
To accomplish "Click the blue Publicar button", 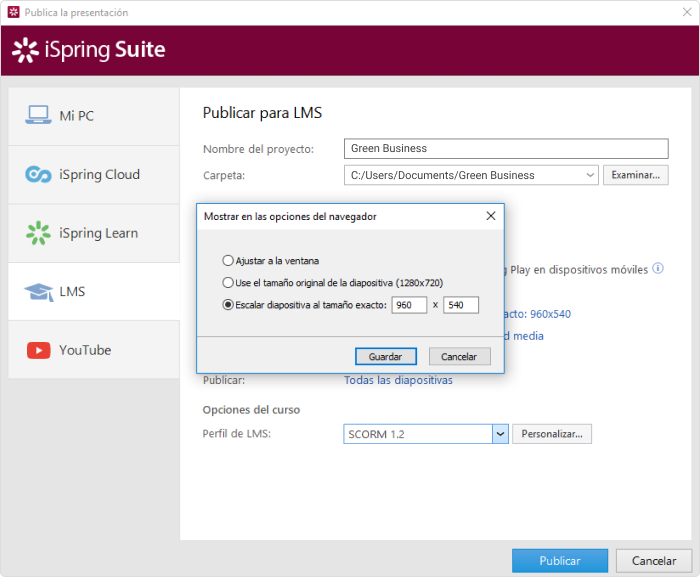I will [560, 561].
